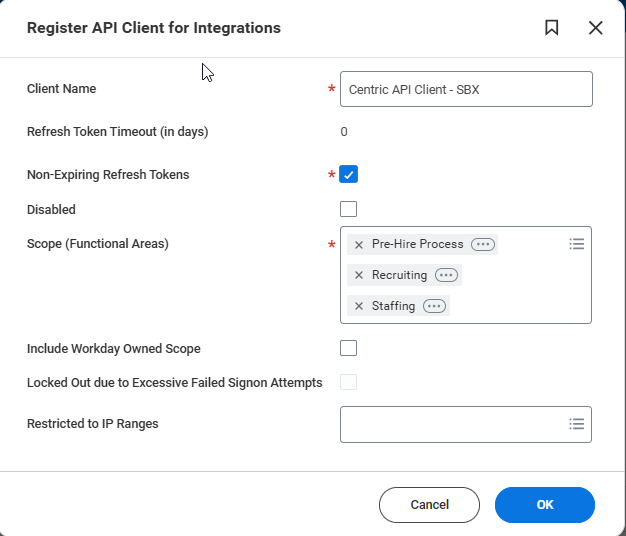Screen dimensions: 626x536
Task: Remove the Recruiting scope chip
Action: (x=359, y=275)
